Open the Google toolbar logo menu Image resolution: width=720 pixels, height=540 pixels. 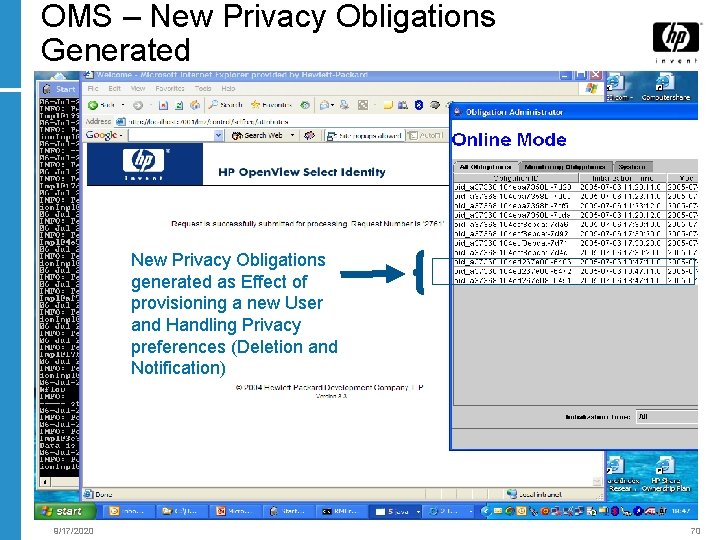coord(104,135)
